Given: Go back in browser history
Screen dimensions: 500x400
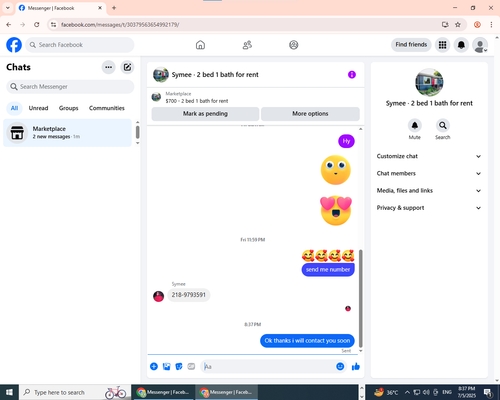Looking at the screenshot, I should pyautogui.click(x=9, y=24).
